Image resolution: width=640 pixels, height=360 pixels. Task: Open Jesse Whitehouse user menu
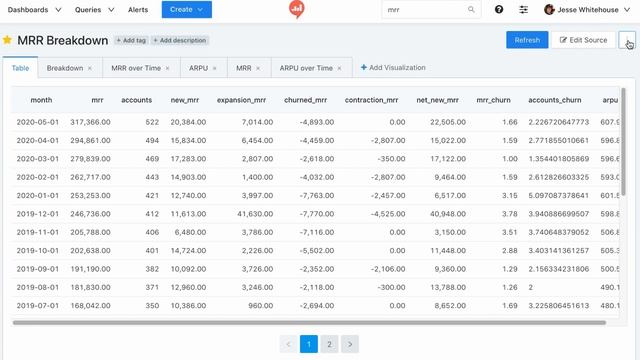pyautogui.click(x=587, y=9)
